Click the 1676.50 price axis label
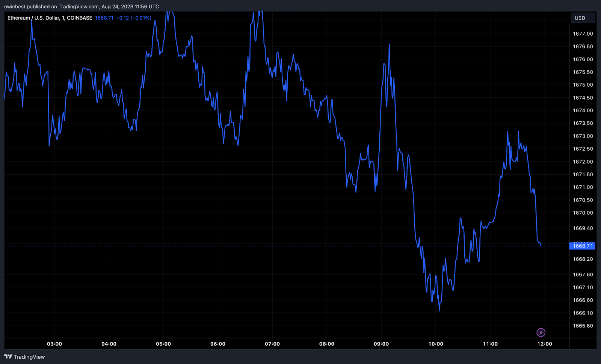This screenshot has width=601, height=364. click(x=583, y=47)
